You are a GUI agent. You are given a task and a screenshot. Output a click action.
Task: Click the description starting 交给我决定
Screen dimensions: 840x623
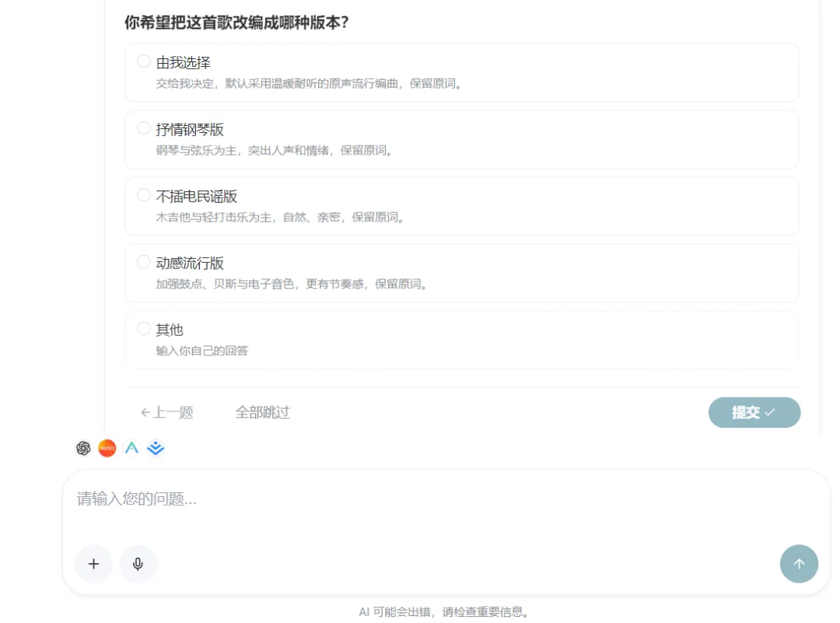tap(310, 83)
